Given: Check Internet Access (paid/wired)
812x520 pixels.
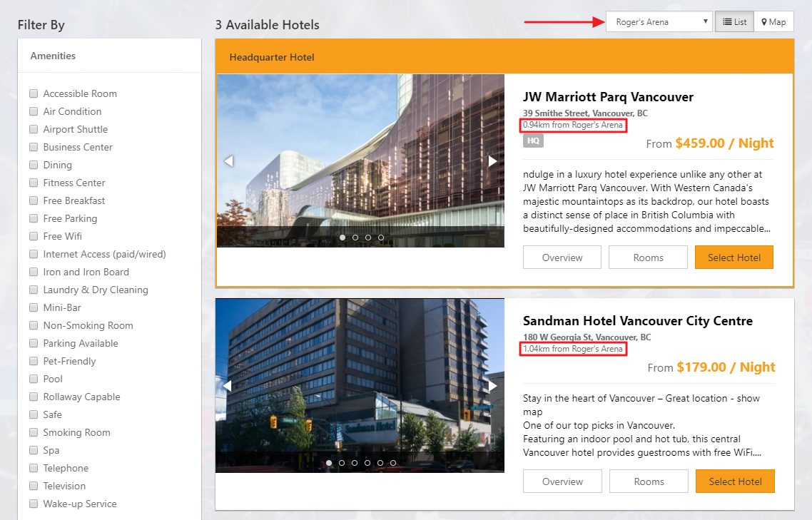Looking at the screenshot, I should coord(34,255).
